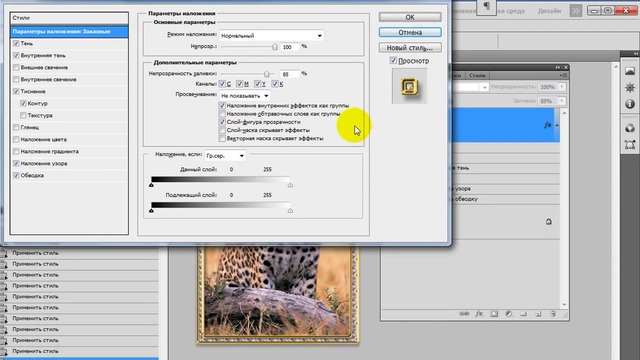640x360 pixels.
Task: Uncheck Наложение внутренних эффектов как группы
Action: pyautogui.click(x=222, y=106)
